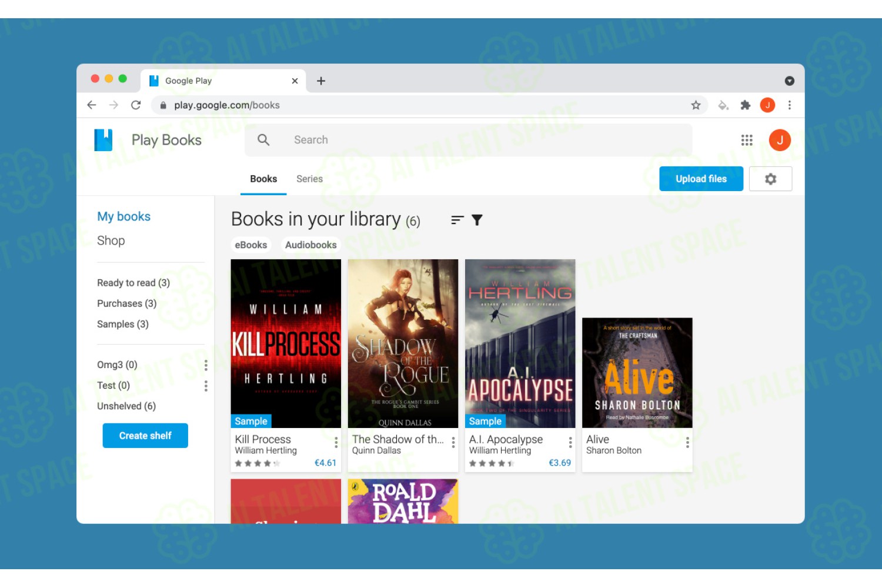
Task: Show Purchases (3) list
Action: [x=127, y=303]
